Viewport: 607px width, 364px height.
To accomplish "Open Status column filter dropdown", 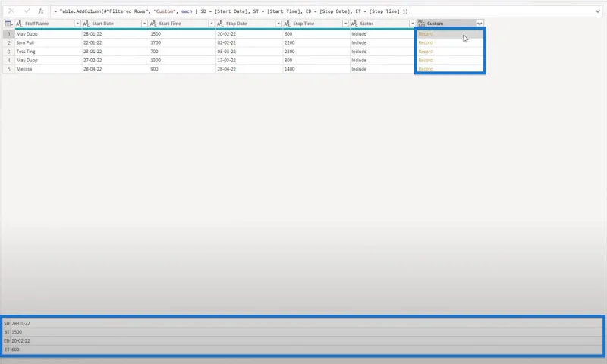I will tap(412, 24).
